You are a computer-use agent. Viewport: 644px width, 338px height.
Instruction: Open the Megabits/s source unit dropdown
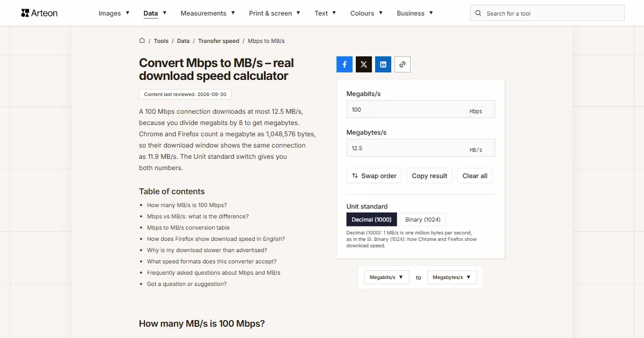coord(386,277)
